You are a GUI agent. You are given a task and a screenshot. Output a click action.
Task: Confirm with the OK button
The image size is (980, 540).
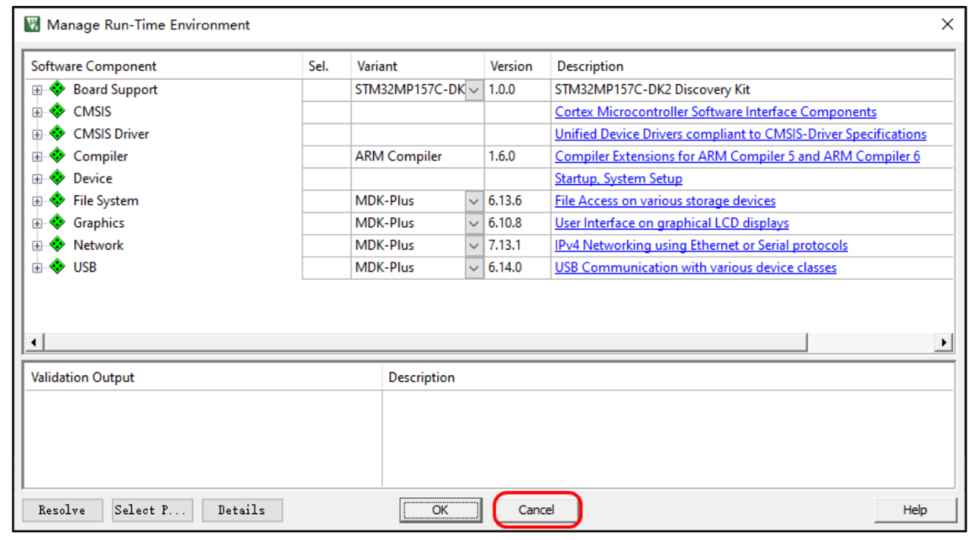point(440,510)
